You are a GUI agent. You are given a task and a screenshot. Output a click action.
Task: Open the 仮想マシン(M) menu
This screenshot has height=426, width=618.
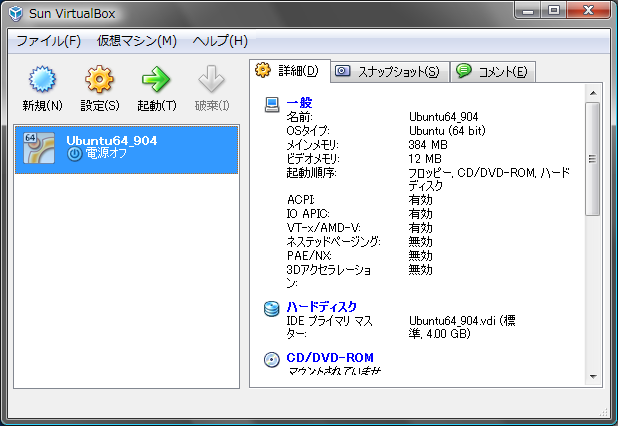point(137,41)
